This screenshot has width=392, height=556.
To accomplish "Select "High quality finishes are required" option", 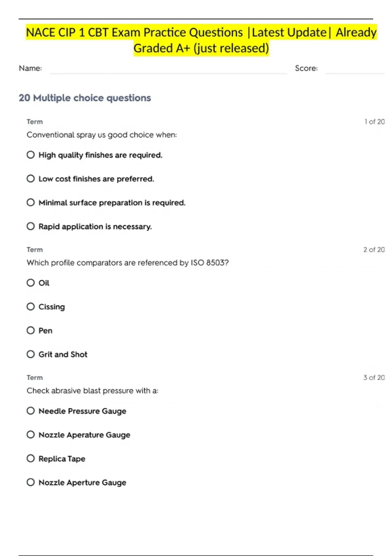I will coord(31,155).
